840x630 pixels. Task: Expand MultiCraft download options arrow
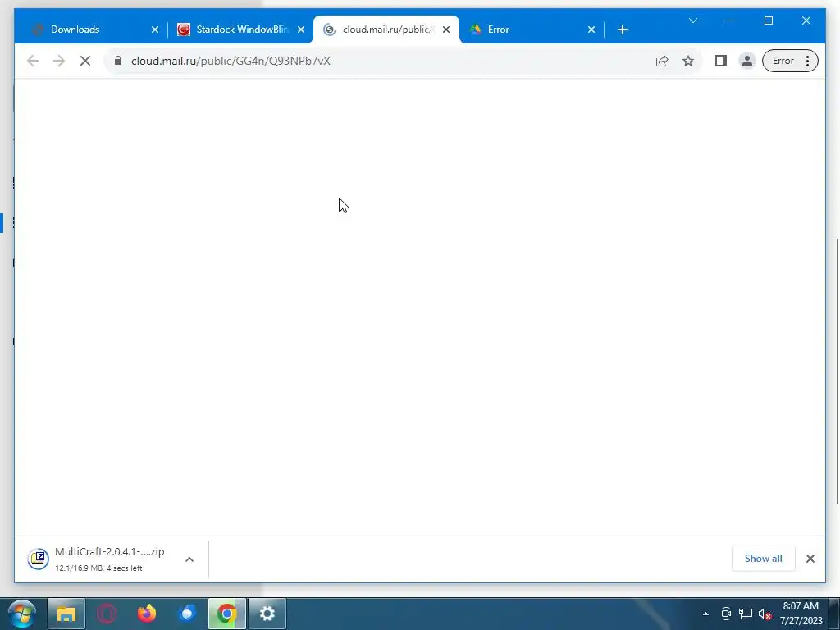189,559
